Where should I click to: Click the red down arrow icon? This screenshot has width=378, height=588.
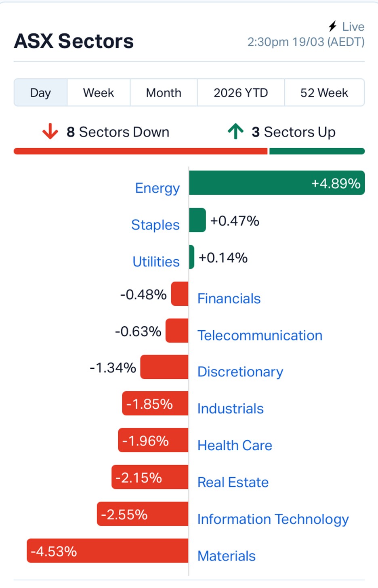[50, 132]
